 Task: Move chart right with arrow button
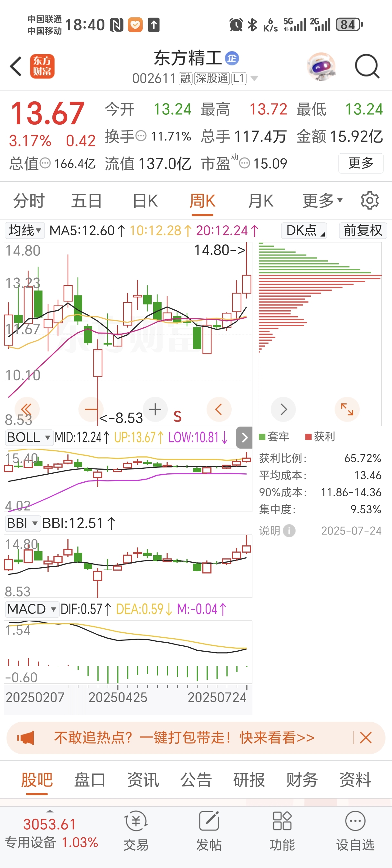(x=283, y=410)
